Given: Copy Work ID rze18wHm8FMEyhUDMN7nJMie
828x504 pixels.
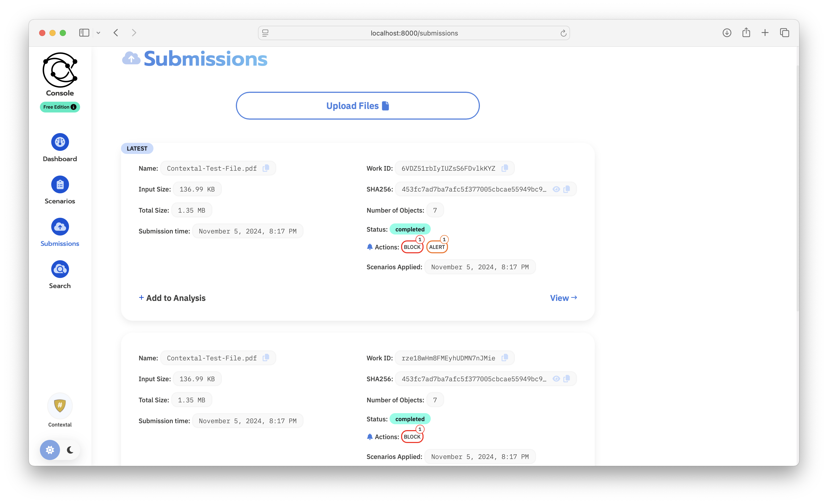Looking at the screenshot, I should pos(505,358).
